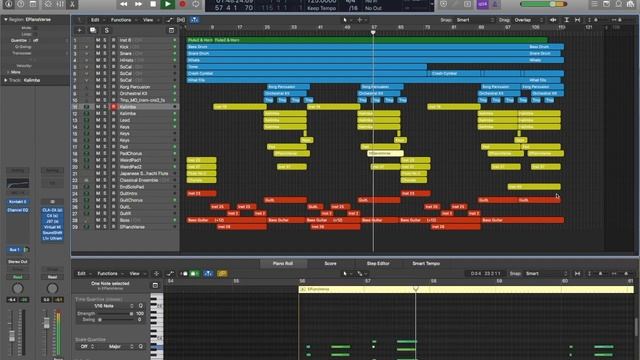Screen dimensions: 640x360
Task: Stop playback with the Stop button
Action: pyautogui.click(x=153, y=4)
